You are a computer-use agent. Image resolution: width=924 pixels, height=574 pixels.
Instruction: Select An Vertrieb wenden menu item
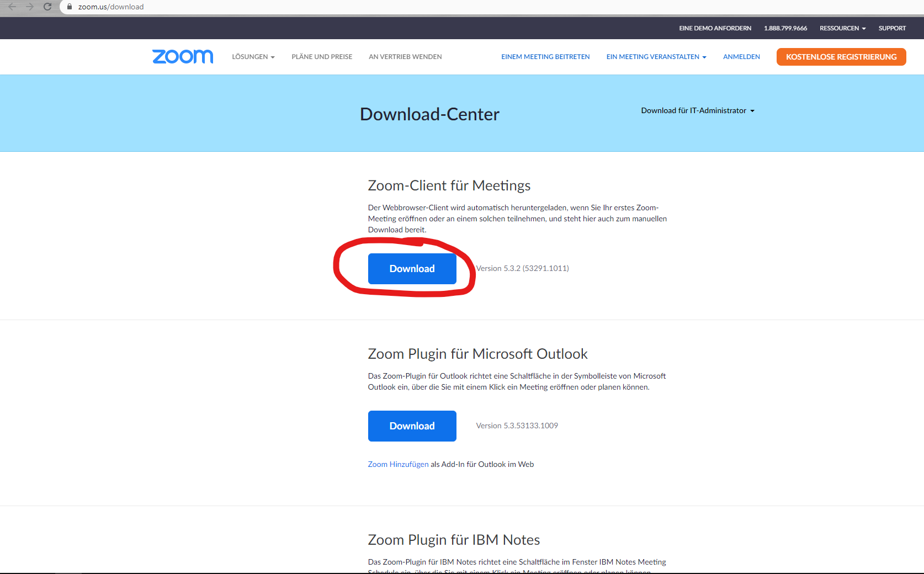[405, 57]
